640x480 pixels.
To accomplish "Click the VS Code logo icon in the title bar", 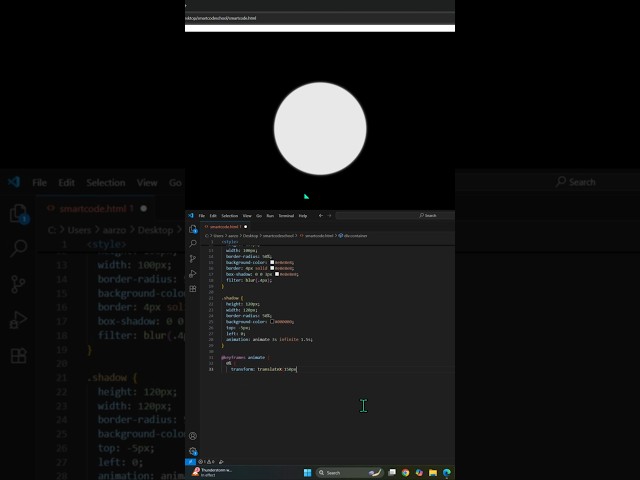I will pyautogui.click(x=191, y=216).
